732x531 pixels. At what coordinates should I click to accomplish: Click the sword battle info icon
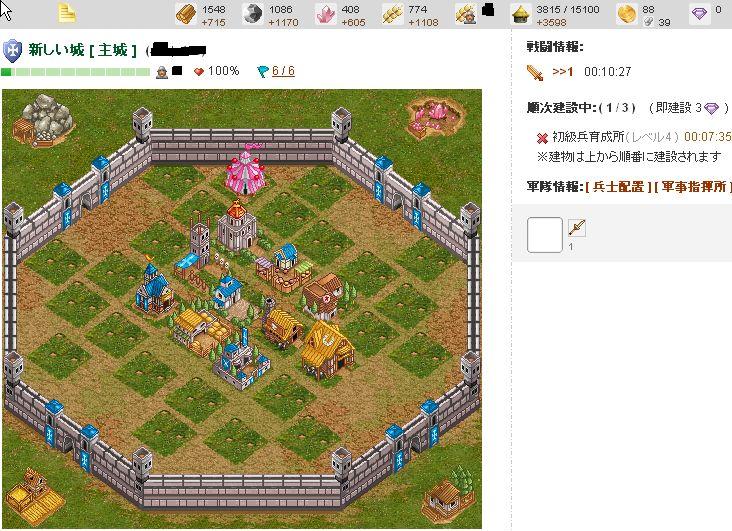click(535, 72)
